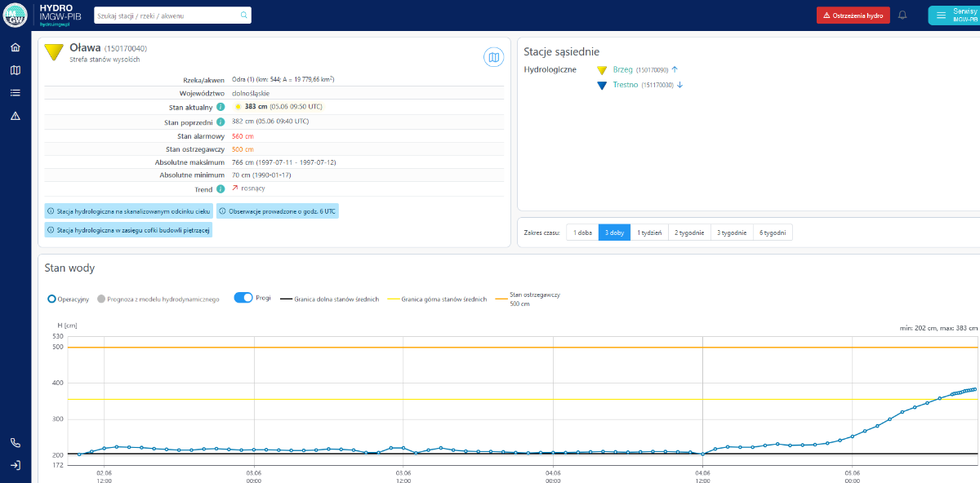Open the Serwisy IMGW-PIB menu
Screen dimensions: 980x483
(954, 16)
